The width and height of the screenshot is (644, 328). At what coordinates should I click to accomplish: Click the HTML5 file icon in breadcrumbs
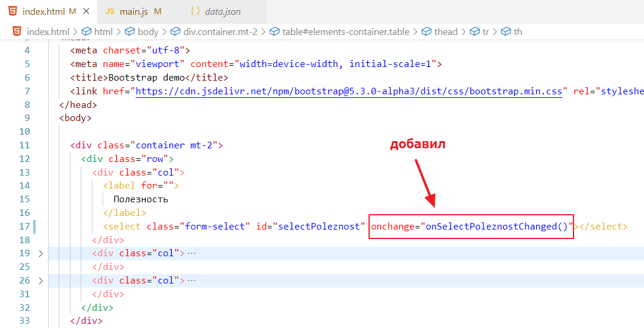[17, 32]
